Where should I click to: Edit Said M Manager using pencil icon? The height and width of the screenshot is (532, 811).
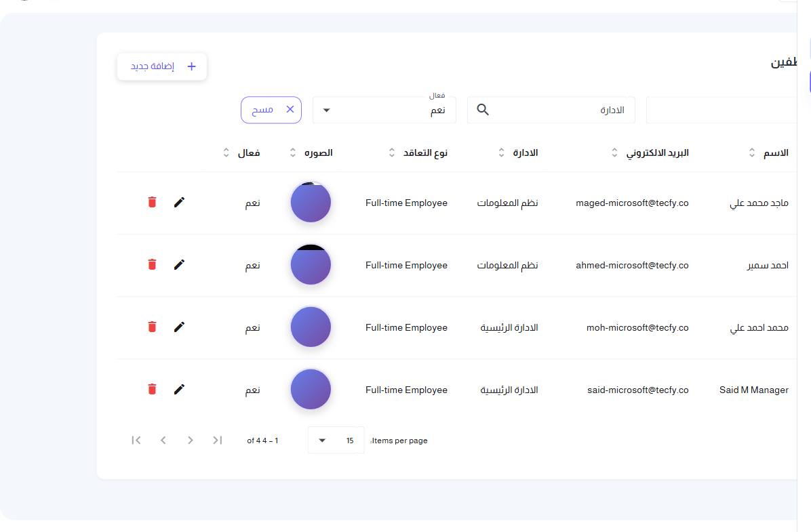click(x=179, y=389)
